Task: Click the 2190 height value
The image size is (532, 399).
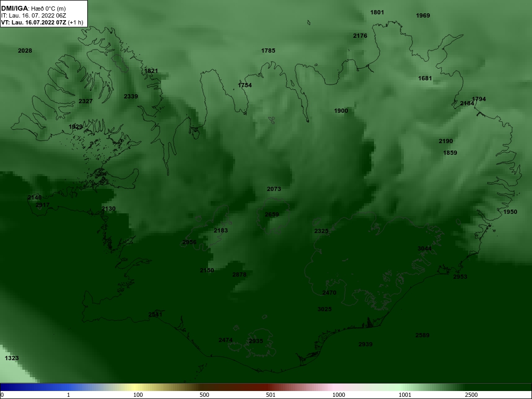Action: [445, 141]
